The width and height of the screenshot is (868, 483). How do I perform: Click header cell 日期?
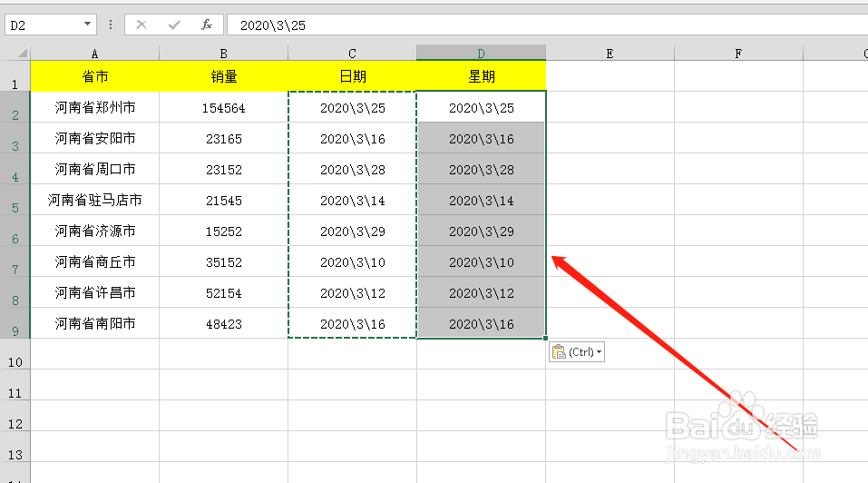352,76
